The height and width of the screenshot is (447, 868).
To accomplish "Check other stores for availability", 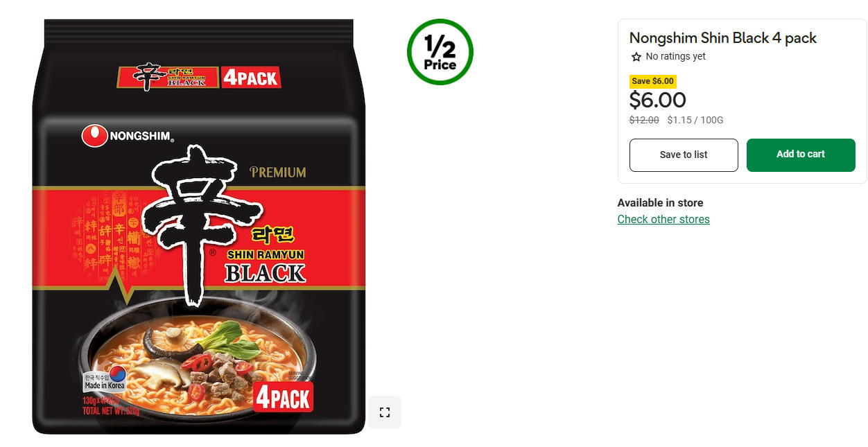I will point(663,219).
